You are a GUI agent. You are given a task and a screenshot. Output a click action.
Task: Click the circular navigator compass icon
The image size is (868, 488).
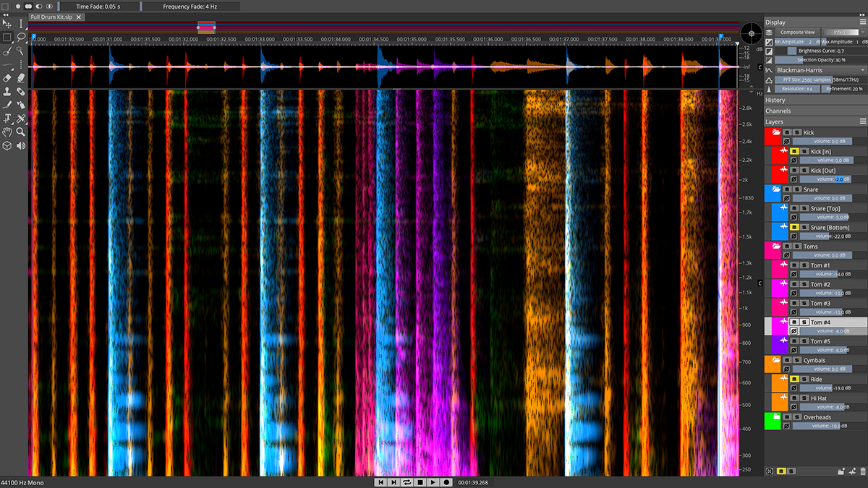(x=752, y=33)
